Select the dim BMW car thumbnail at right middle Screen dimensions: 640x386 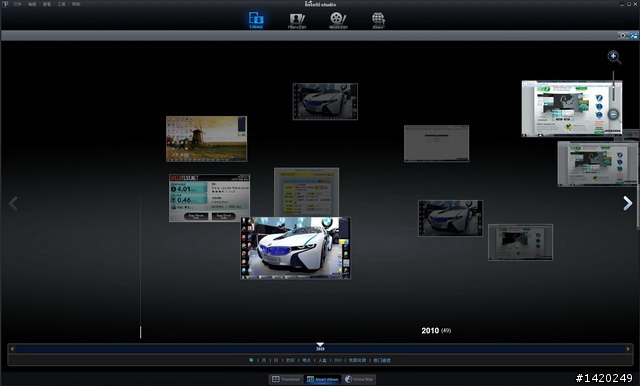pyautogui.click(x=451, y=218)
